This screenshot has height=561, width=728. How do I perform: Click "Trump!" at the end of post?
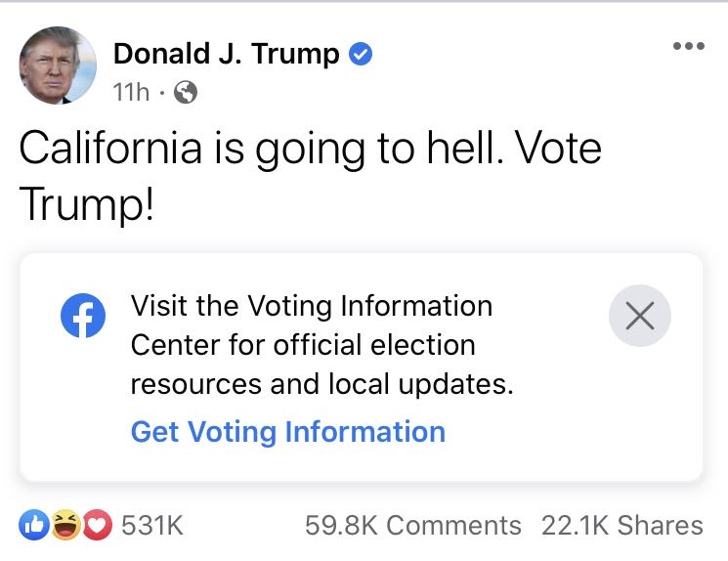click(x=86, y=202)
